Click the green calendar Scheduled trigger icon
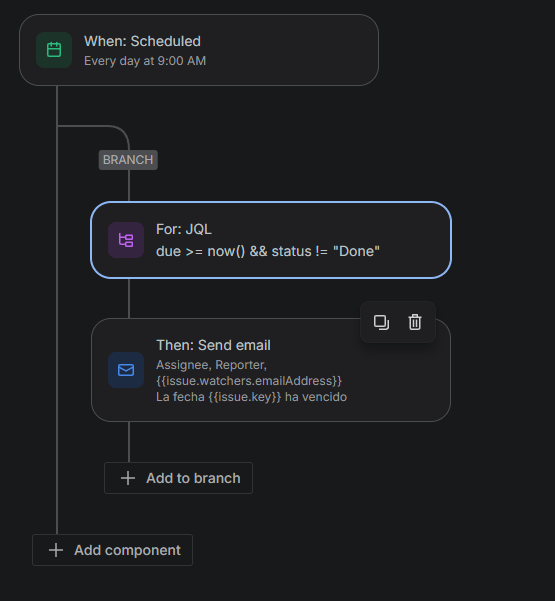The image size is (555, 601). [x=54, y=50]
